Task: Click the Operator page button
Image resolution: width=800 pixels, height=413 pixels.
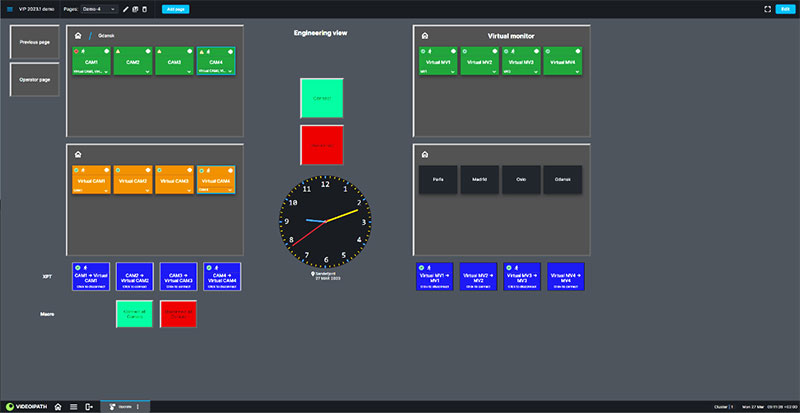Action: pyautogui.click(x=35, y=79)
